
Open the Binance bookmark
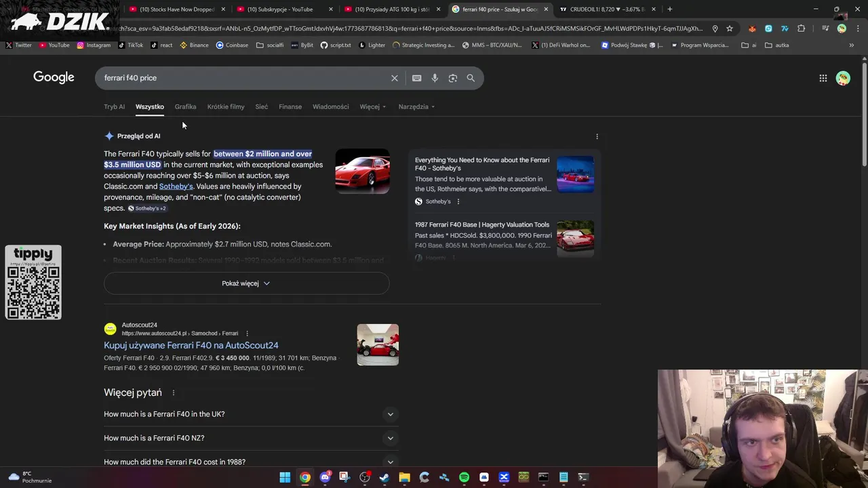(194, 45)
